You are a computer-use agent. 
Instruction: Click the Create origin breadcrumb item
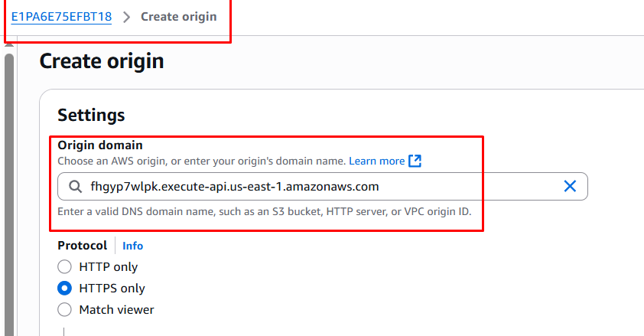(x=178, y=16)
